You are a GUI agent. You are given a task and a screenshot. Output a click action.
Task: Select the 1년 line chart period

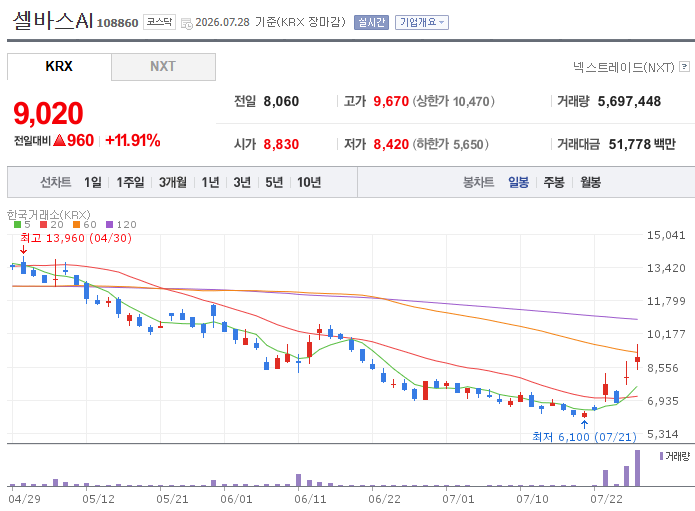tap(210, 182)
